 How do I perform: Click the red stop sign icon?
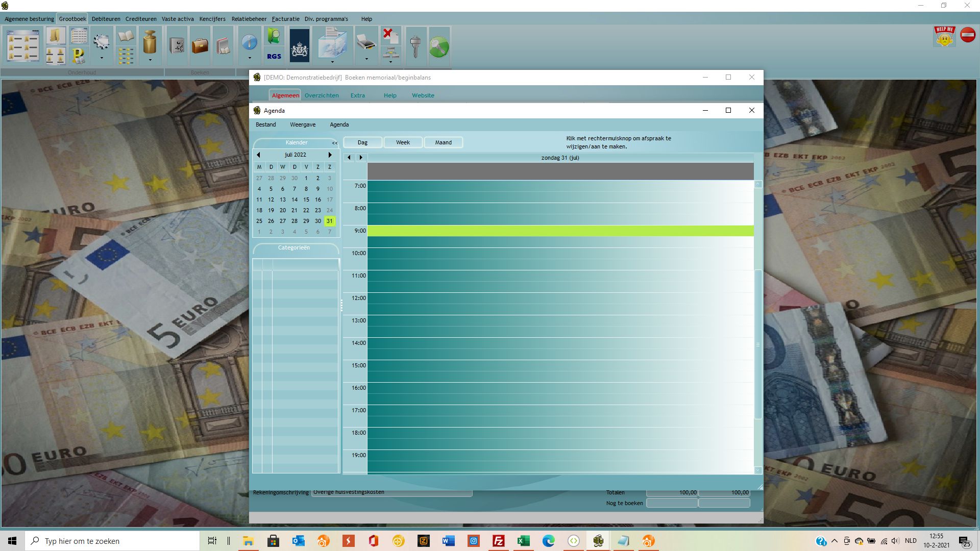pos(968,35)
